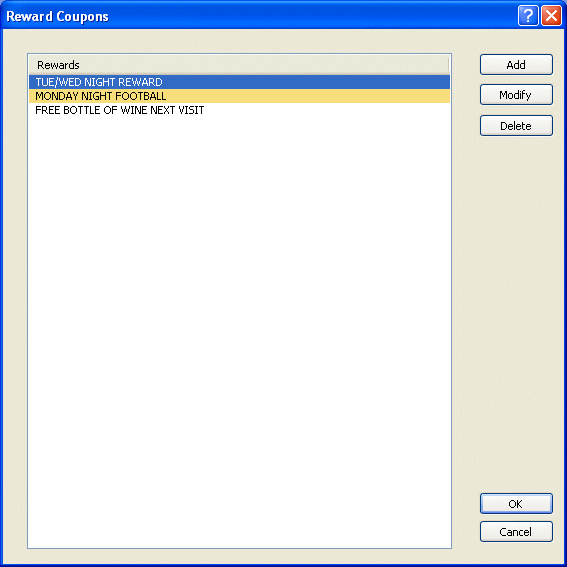
Task: Select the MONDAY NIGHT FOOTBALL reward row
Action: point(239,96)
